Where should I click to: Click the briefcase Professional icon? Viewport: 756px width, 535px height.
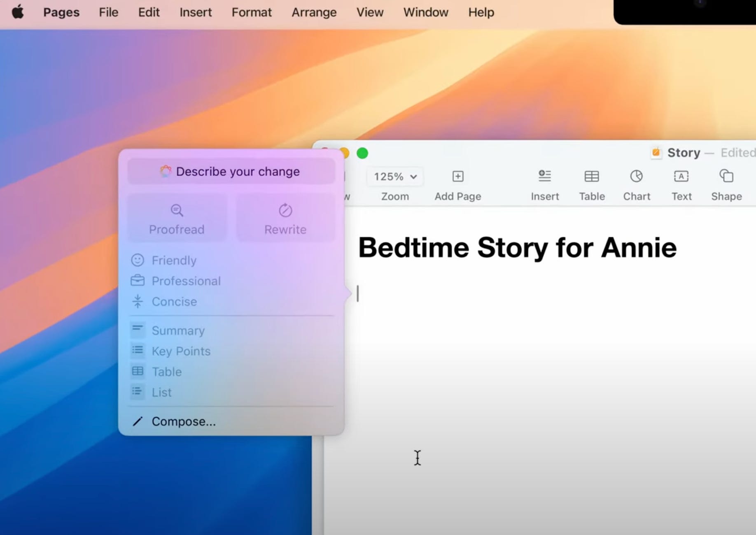click(138, 281)
